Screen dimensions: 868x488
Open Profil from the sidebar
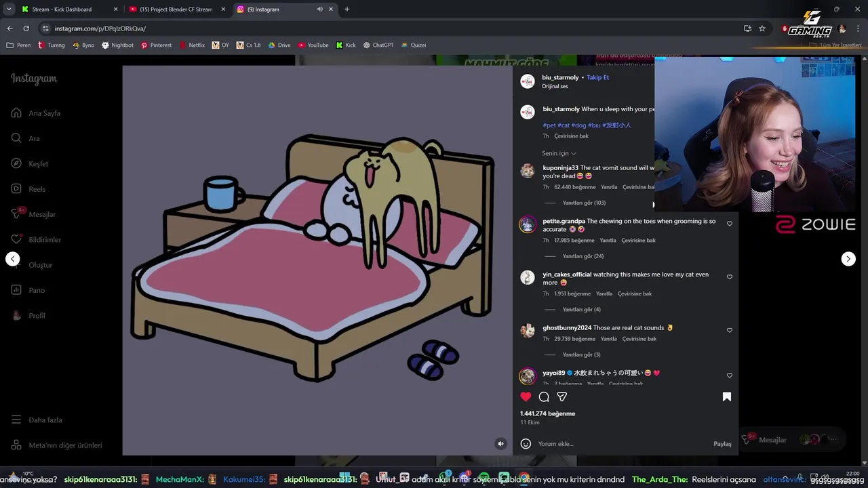28,315
